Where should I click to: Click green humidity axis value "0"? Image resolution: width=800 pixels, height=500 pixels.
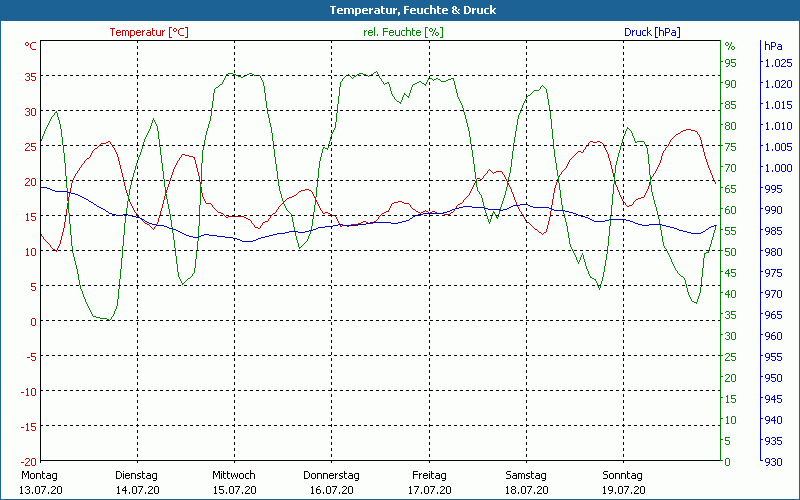pos(728,462)
